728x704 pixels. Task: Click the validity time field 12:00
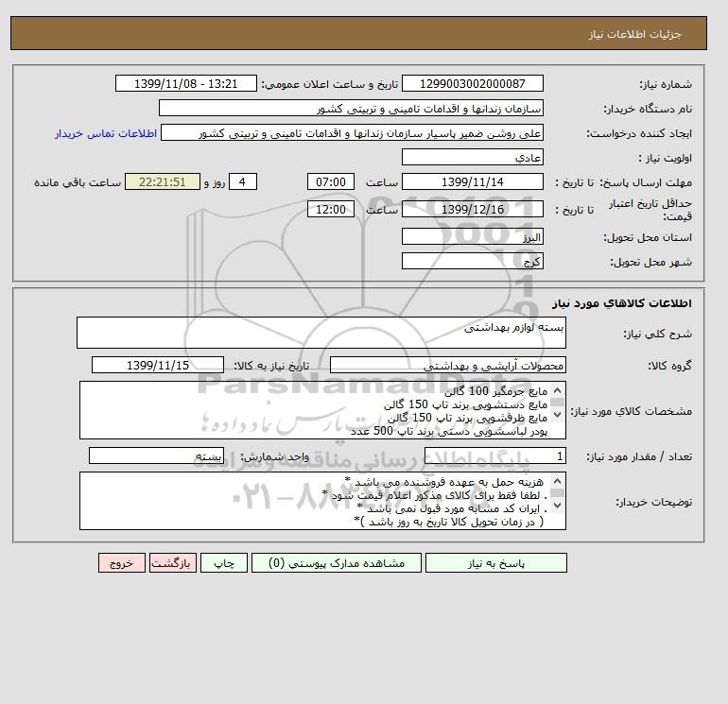pos(331,209)
